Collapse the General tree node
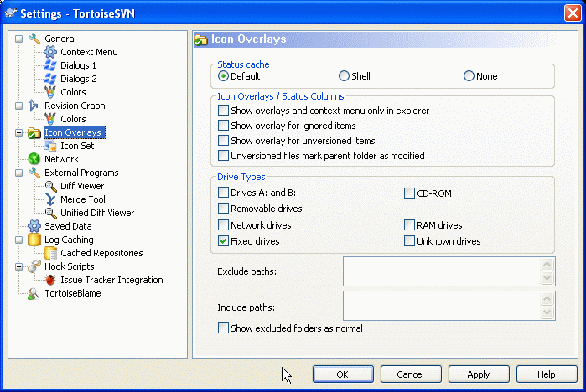The width and height of the screenshot is (586, 392). [x=18, y=39]
